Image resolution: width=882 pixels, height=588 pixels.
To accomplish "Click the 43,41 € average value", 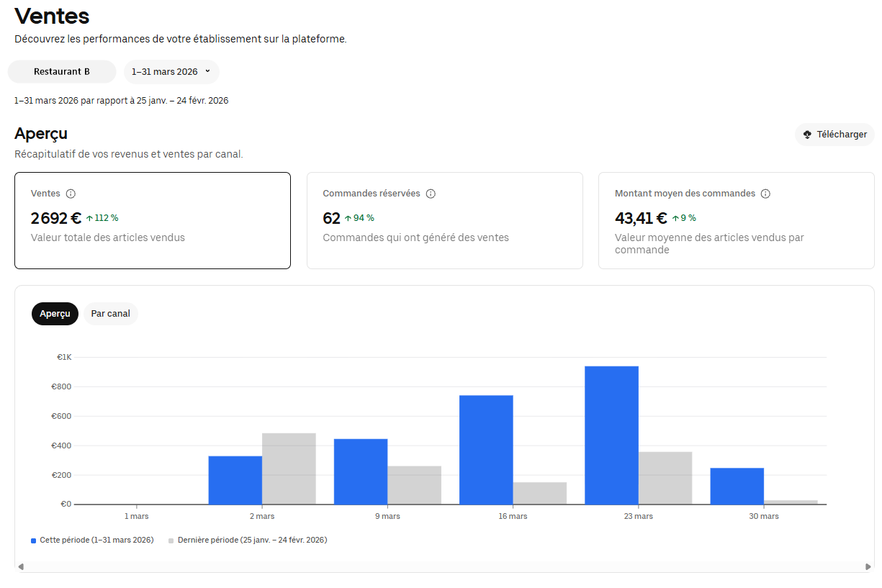I will (641, 218).
